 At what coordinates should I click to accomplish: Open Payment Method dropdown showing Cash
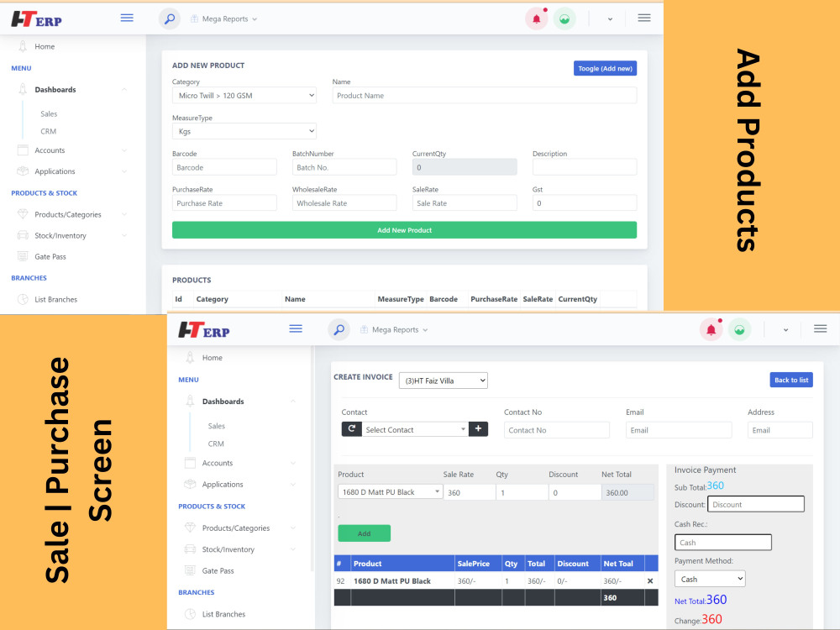(710, 579)
